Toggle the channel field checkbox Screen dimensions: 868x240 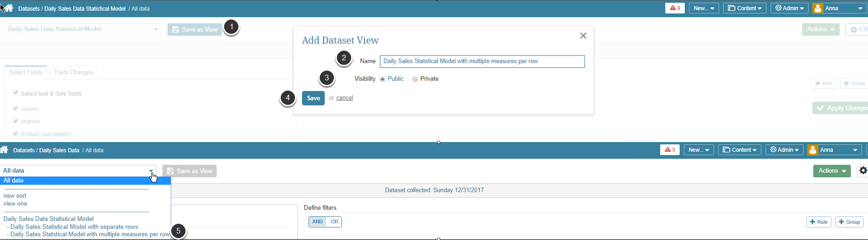coord(16,121)
